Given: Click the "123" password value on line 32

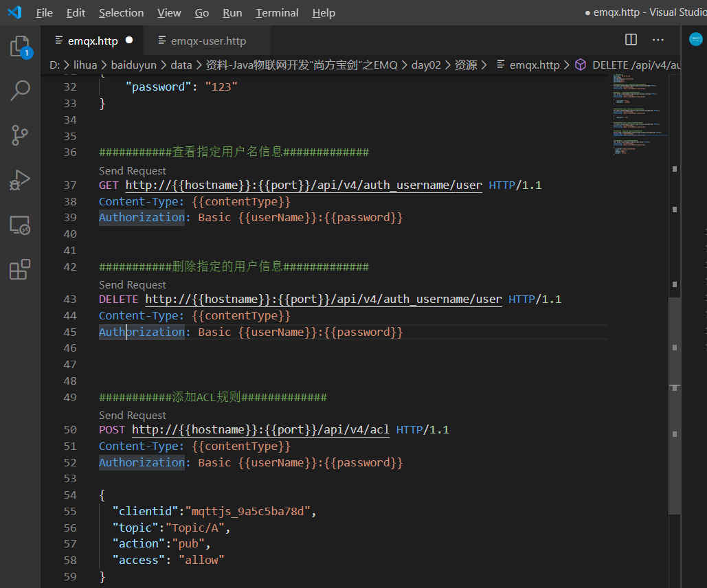Looking at the screenshot, I should 221,87.
